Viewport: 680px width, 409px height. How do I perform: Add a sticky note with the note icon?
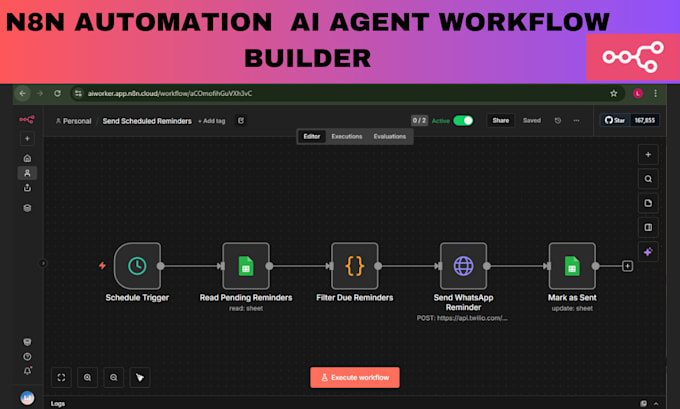tap(648, 203)
